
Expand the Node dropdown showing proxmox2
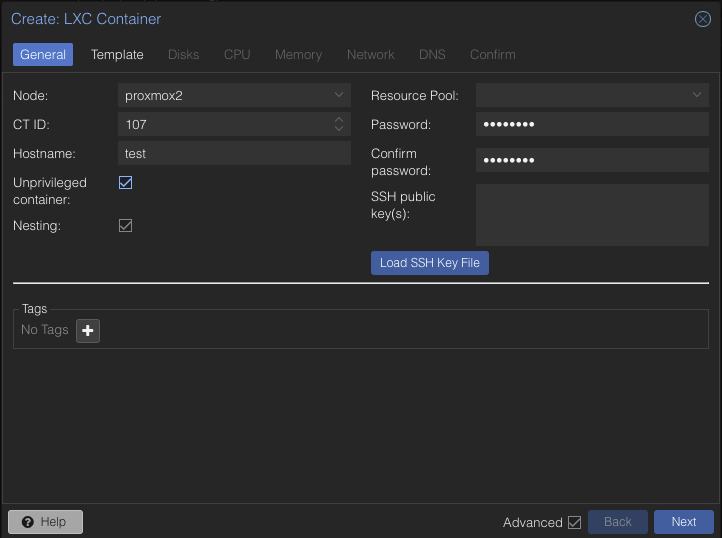[339, 96]
